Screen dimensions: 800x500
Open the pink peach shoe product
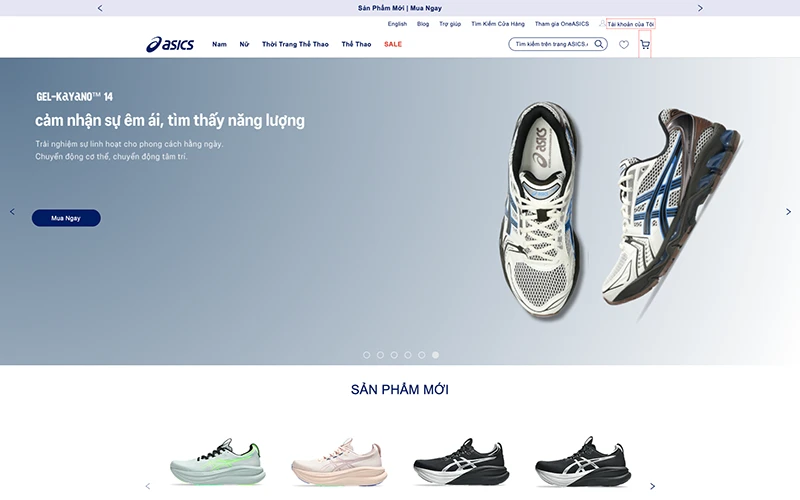click(x=337, y=462)
